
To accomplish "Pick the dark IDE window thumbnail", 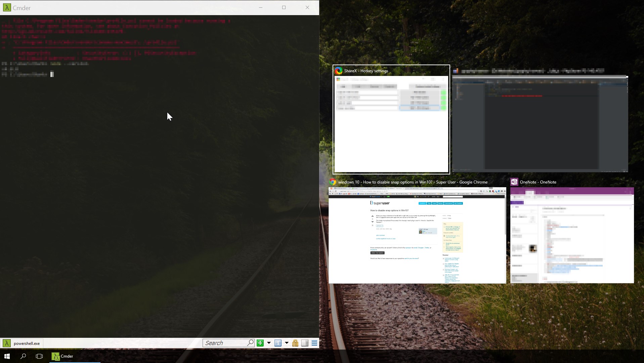I will click(x=540, y=123).
